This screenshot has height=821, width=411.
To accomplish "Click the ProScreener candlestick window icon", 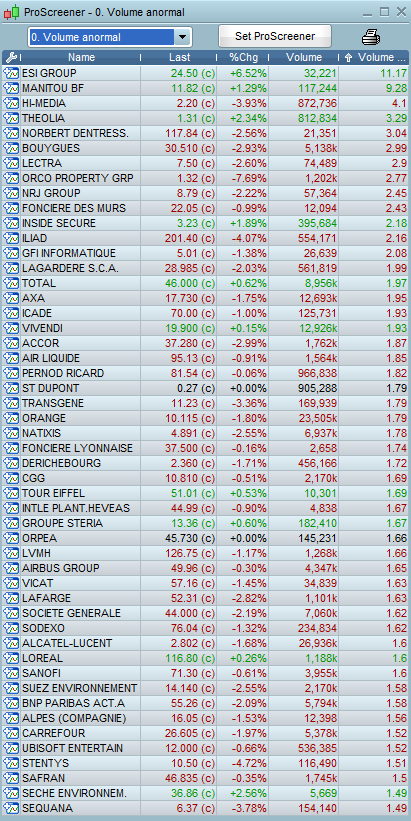I will [x=12, y=12].
